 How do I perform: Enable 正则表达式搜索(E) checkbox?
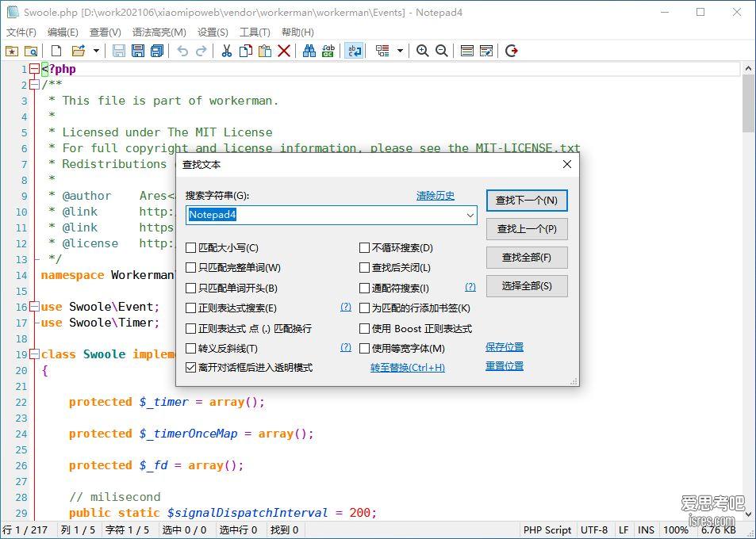click(191, 308)
